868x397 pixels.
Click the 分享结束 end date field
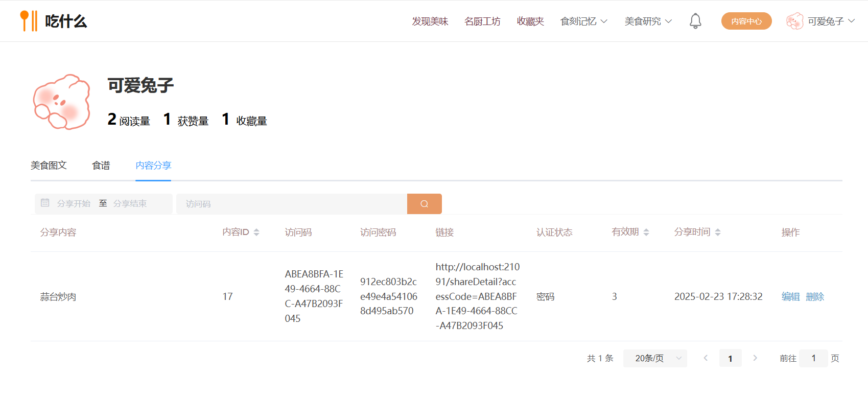130,203
